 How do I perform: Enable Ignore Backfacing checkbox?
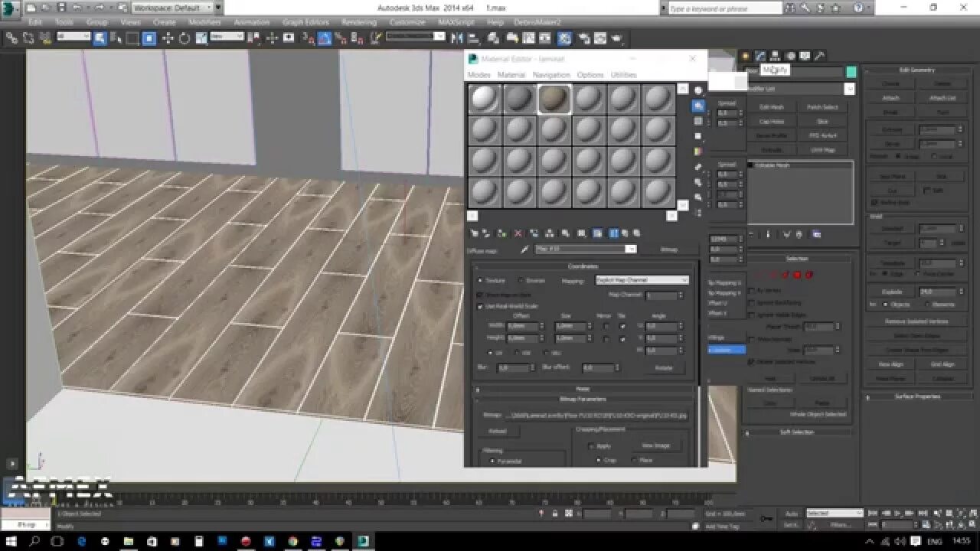pos(751,303)
